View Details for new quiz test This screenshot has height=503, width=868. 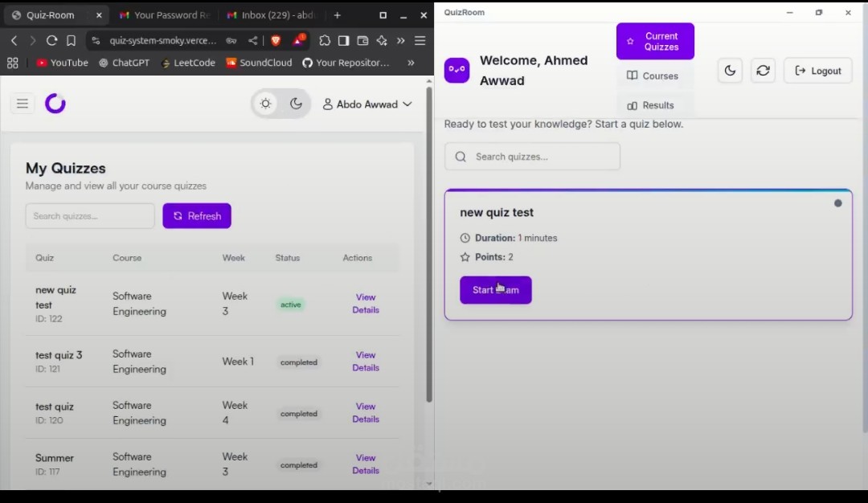[x=366, y=303]
